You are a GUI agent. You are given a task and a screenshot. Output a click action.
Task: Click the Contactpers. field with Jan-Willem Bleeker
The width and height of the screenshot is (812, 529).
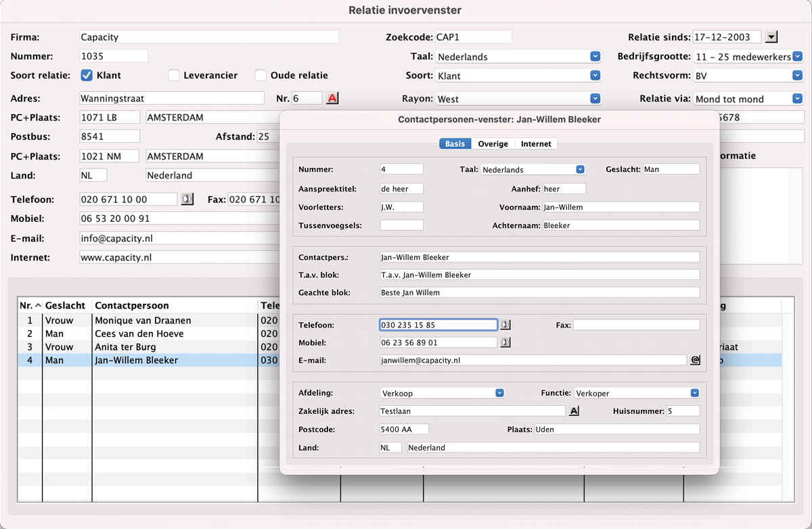pyautogui.click(x=540, y=257)
